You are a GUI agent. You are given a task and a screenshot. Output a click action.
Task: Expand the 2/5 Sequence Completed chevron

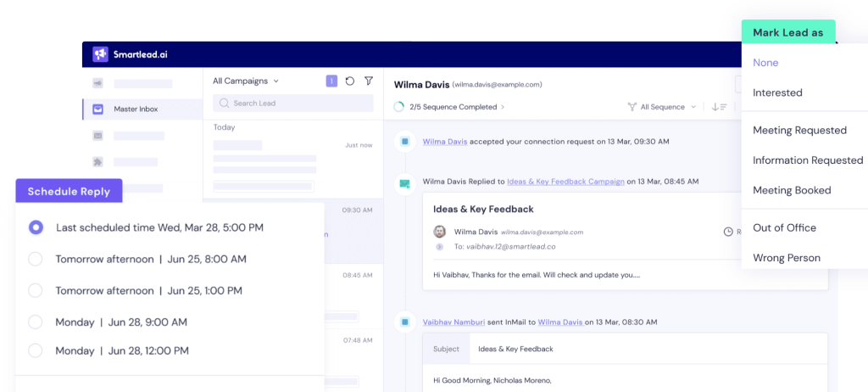(x=503, y=107)
